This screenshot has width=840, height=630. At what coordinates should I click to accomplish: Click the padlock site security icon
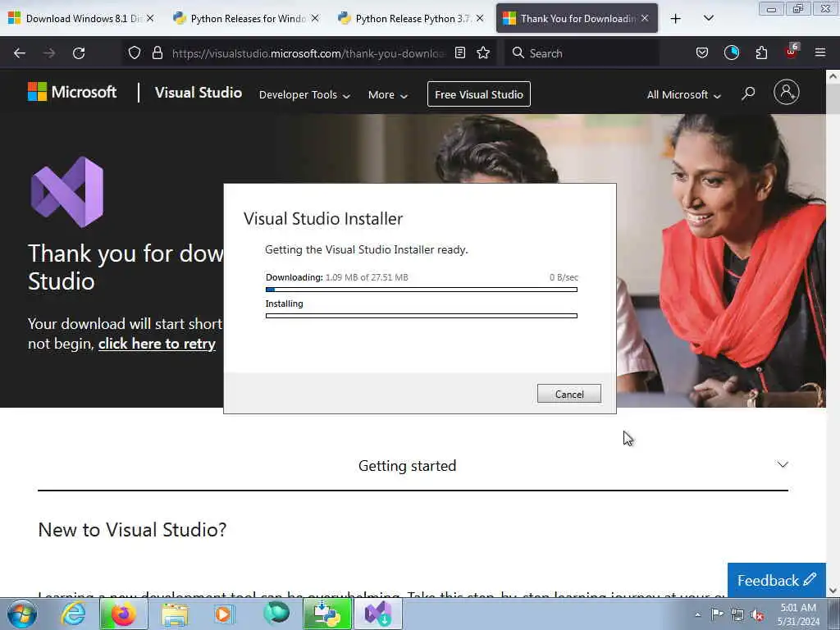click(157, 52)
